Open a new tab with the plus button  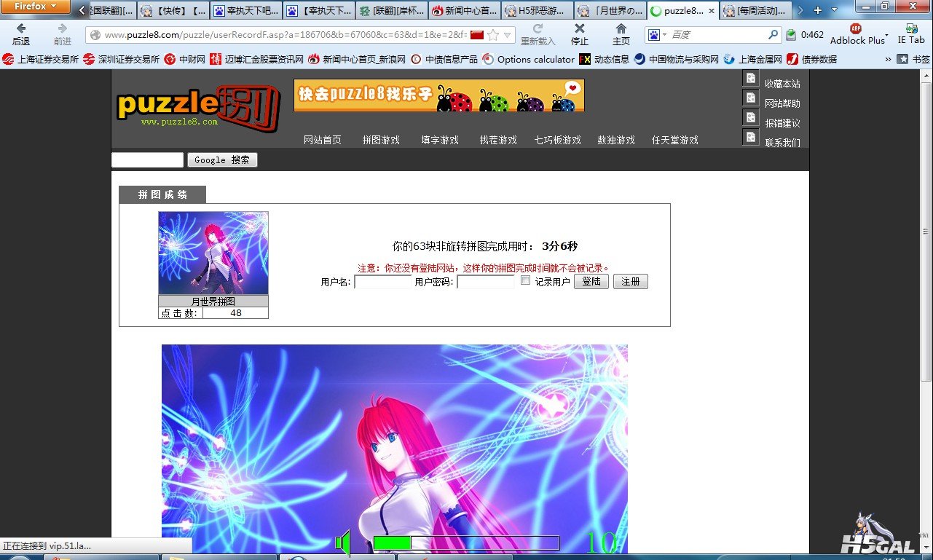pos(818,10)
